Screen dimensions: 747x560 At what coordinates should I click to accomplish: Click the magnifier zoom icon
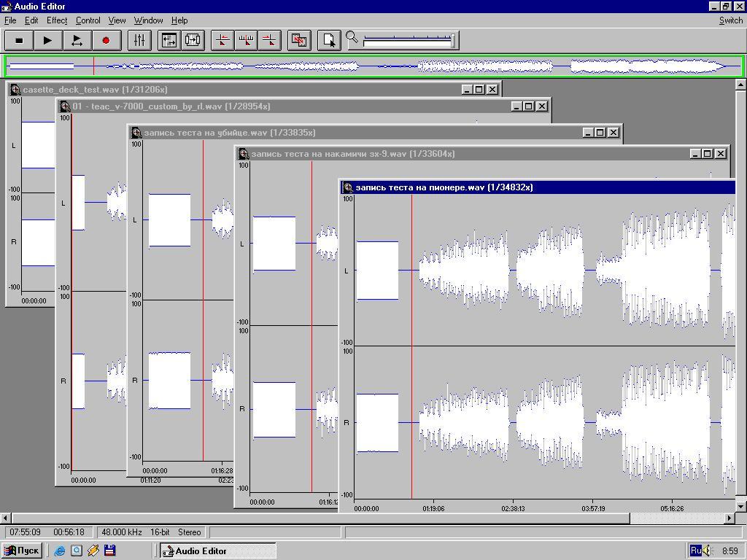pyautogui.click(x=352, y=37)
